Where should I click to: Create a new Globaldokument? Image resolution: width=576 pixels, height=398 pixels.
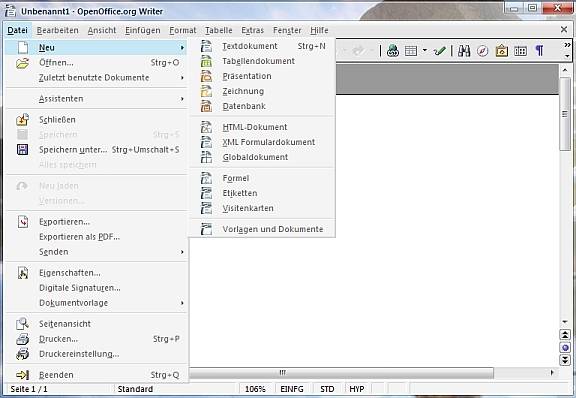pos(262,158)
